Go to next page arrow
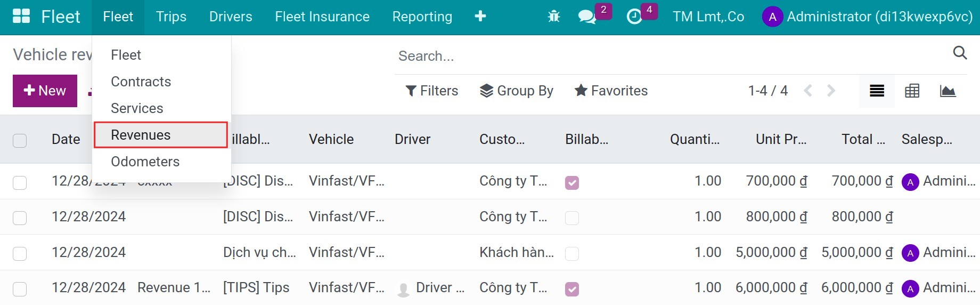Viewport: 980px width, 305px height. tap(831, 91)
